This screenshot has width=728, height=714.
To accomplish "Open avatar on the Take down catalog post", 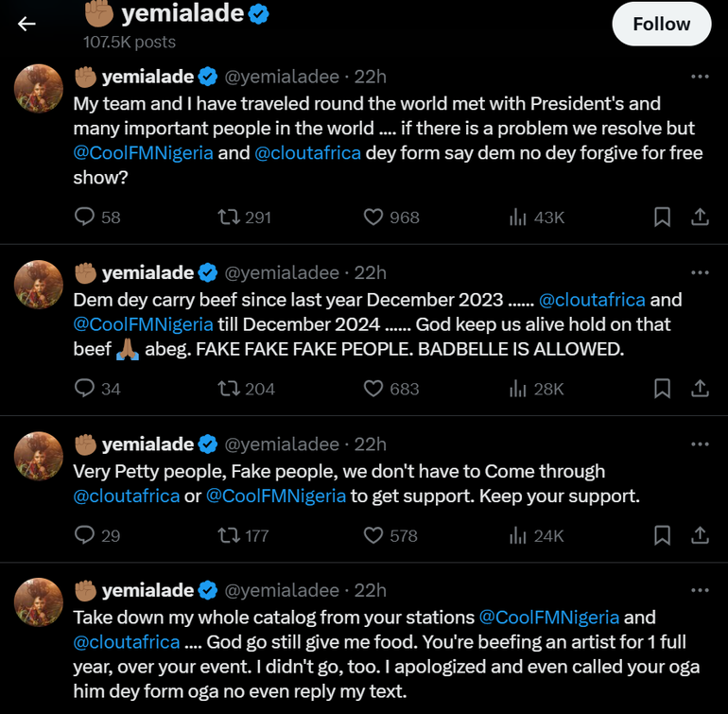I will coord(40,607).
